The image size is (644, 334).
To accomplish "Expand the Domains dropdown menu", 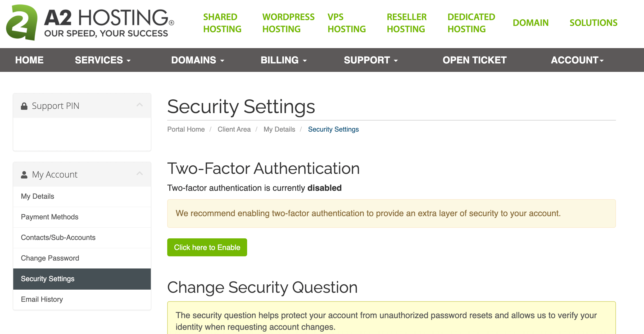I will [x=198, y=60].
